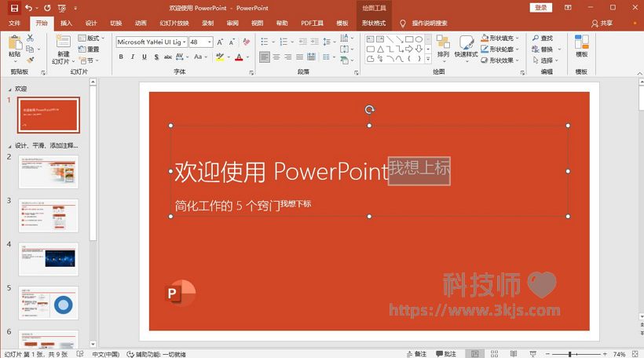Select the rectangle shape in shapes gallery
644x358 pixels.
(409, 39)
